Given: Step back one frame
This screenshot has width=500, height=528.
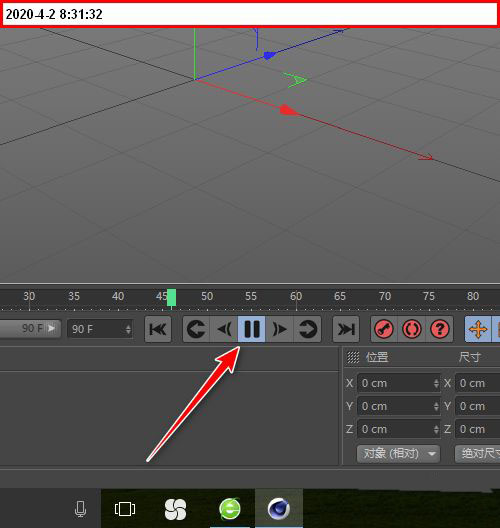Looking at the screenshot, I should [x=224, y=329].
